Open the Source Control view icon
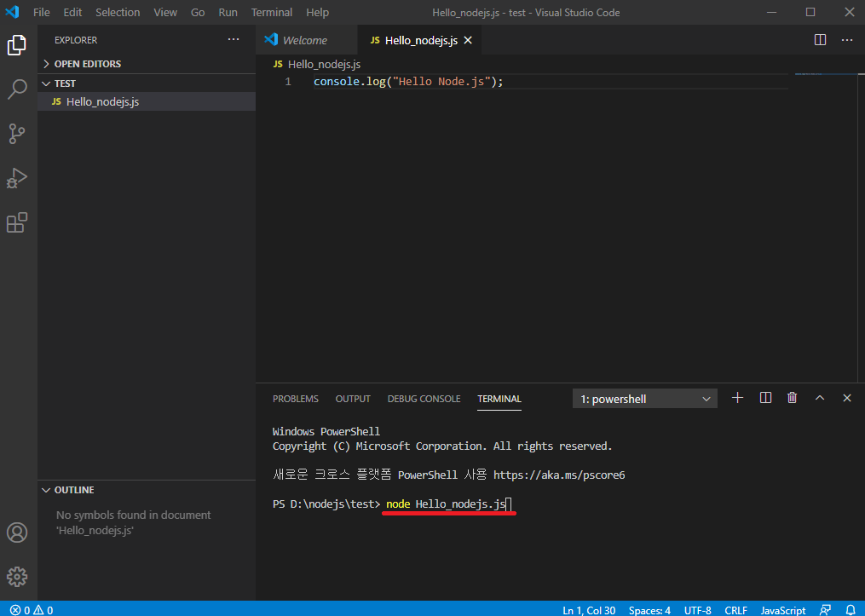The image size is (865, 616). coord(17,134)
